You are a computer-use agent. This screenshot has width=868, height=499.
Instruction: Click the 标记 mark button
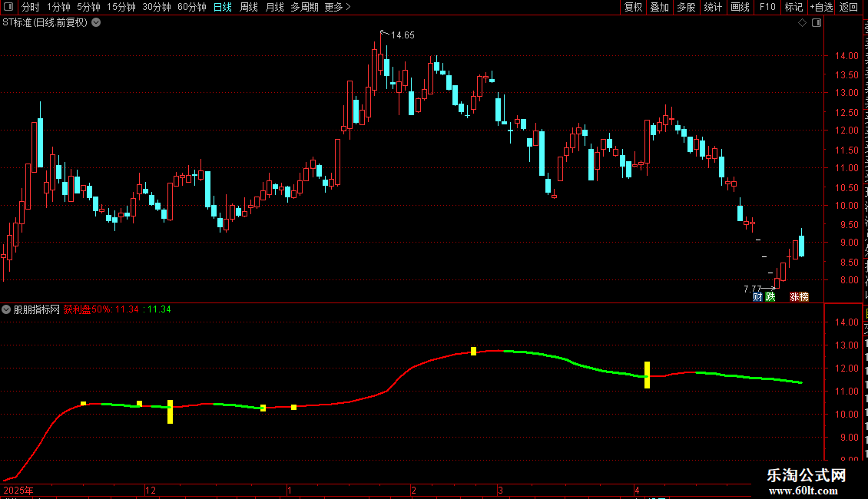coord(793,7)
